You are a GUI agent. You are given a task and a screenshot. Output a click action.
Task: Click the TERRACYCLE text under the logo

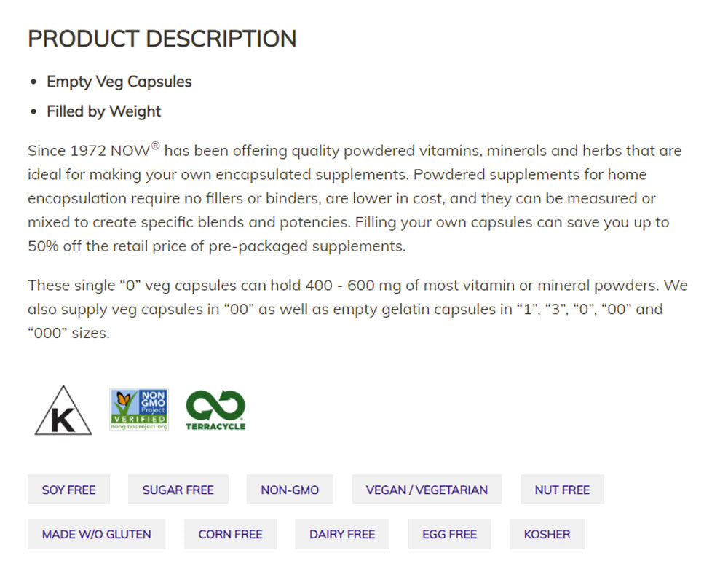215,426
